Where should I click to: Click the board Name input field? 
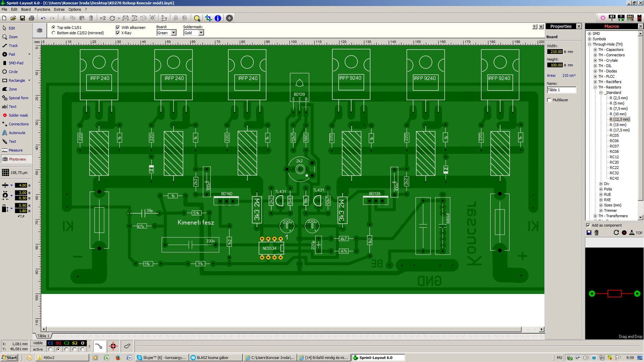click(x=561, y=90)
